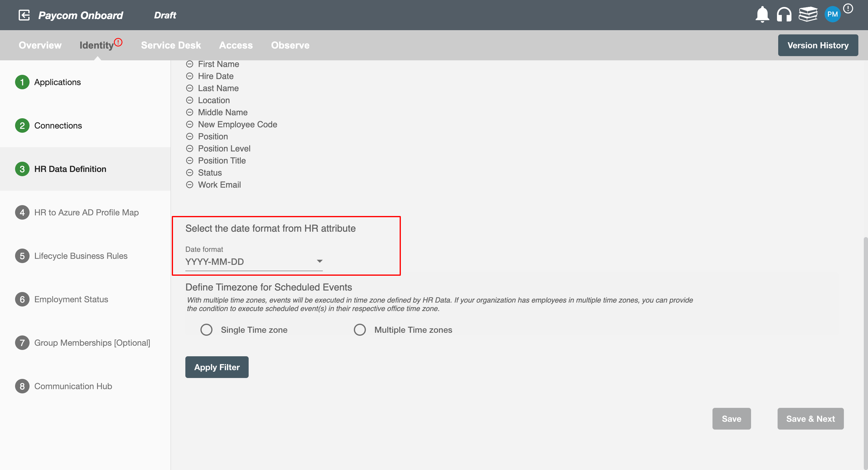The width and height of the screenshot is (868, 470).
Task: Open the support headset icon
Action: point(784,14)
